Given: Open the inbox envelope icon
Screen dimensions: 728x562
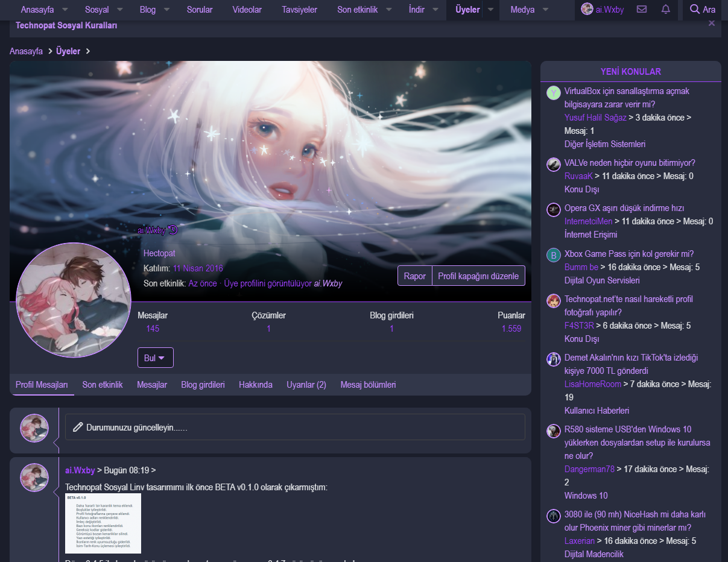Looking at the screenshot, I should tap(642, 9).
